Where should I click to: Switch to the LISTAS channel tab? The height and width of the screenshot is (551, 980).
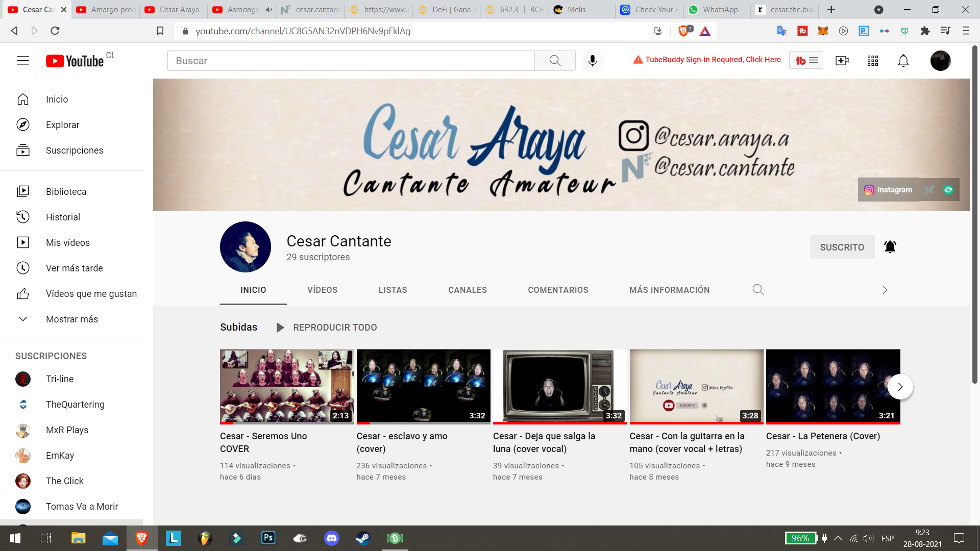click(393, 290)
